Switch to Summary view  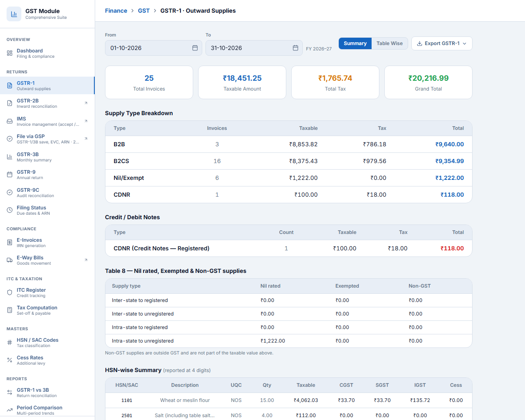pyautogui.click(x=355, y=43)
